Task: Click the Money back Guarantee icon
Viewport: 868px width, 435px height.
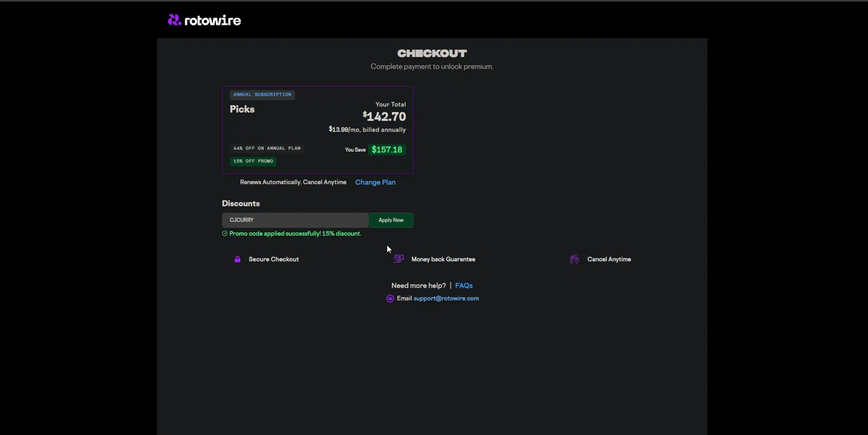Action: tap(399, 259)
